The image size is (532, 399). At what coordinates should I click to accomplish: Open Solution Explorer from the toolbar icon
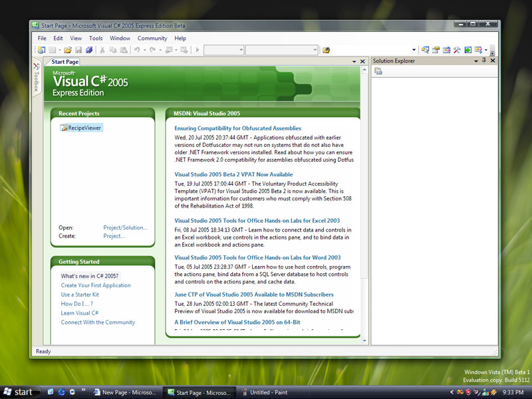click(x=425, y=51)
